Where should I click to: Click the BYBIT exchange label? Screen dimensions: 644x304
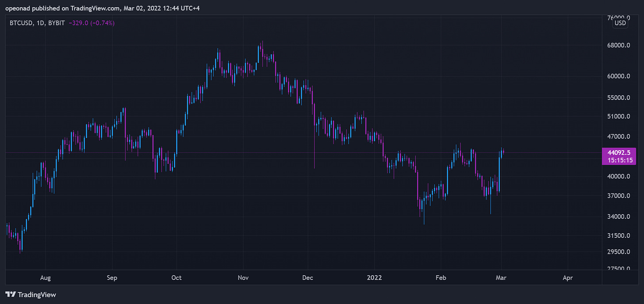(x=56, y=23)
